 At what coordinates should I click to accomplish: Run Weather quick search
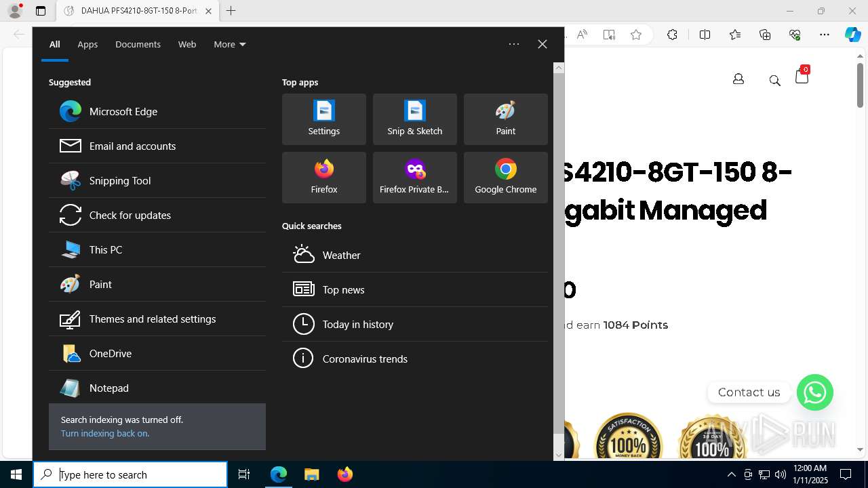pos(415,255)
